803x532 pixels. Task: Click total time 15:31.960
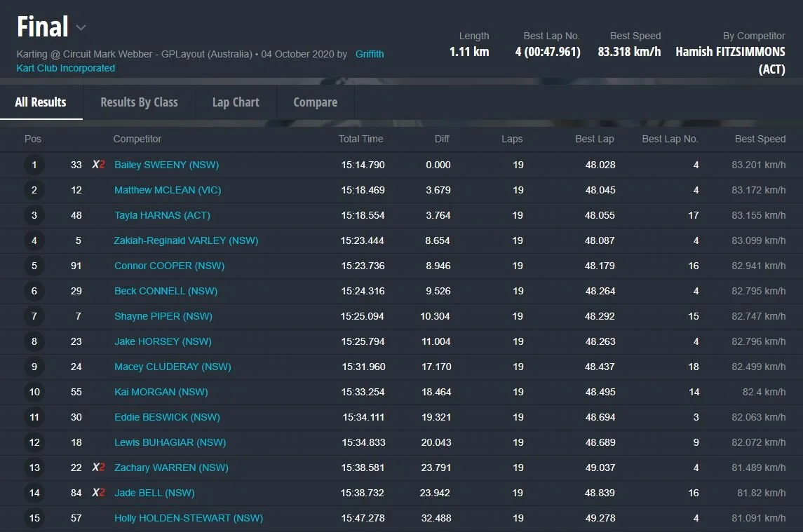[363, 367]
